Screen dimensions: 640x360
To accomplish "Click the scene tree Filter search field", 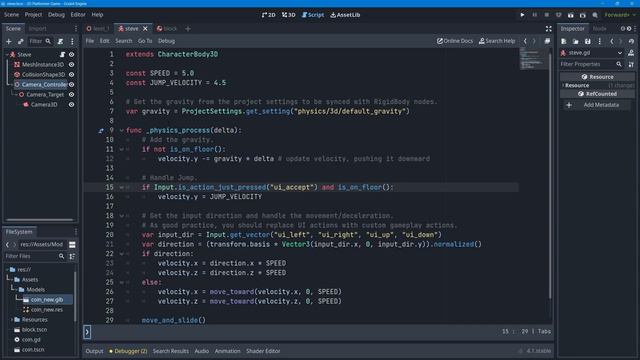I will click(40, 41).
